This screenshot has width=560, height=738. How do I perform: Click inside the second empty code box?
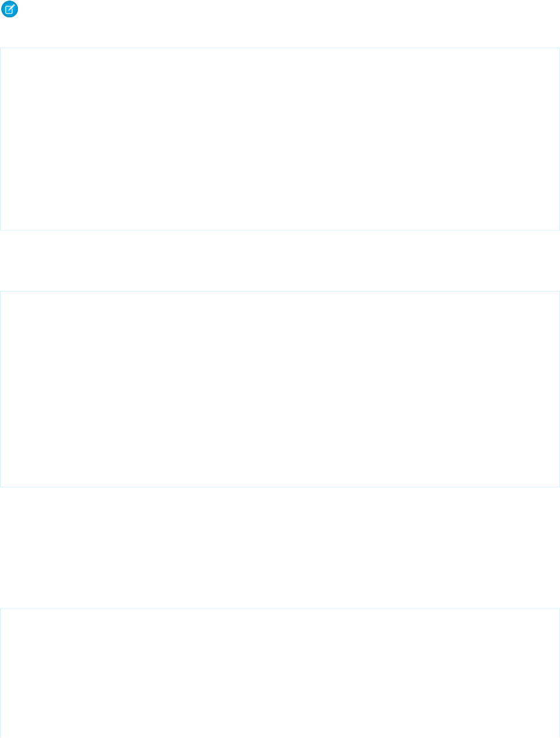[x=280, y=389]
